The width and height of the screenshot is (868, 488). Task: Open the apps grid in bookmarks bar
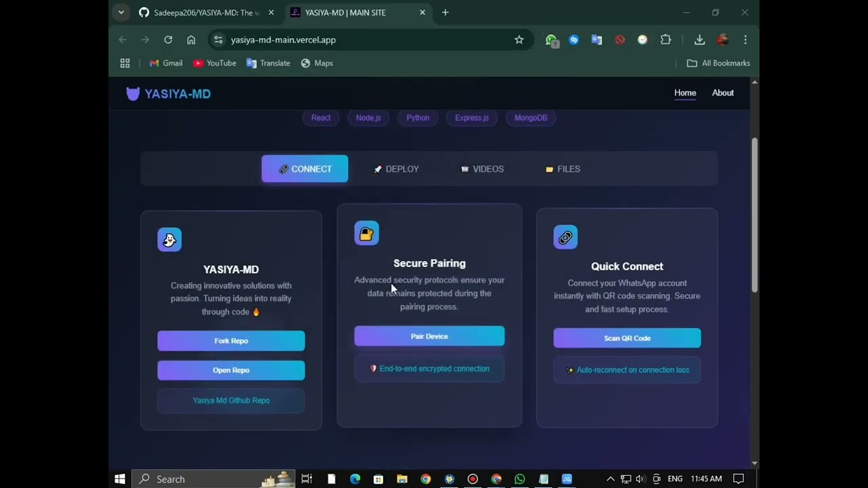tap(125, 63)
